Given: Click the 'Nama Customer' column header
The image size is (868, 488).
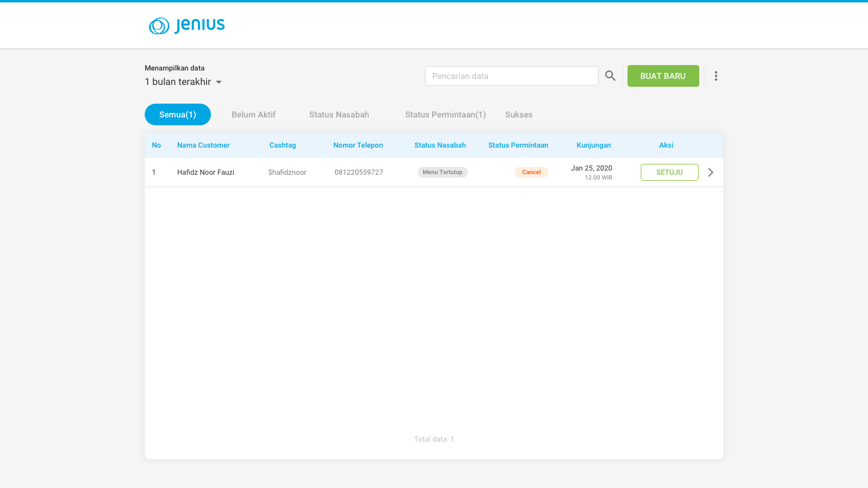Looking at the screenshot, I should [x=204, y=145].
